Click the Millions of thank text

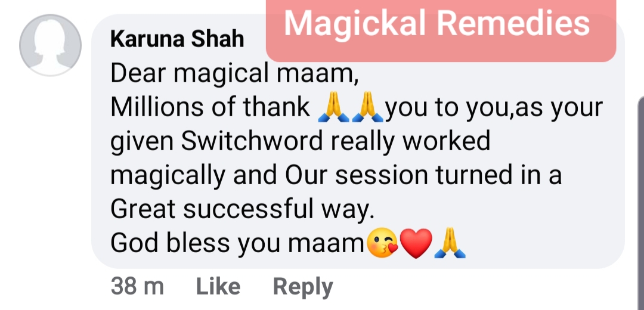pos(210,107)
